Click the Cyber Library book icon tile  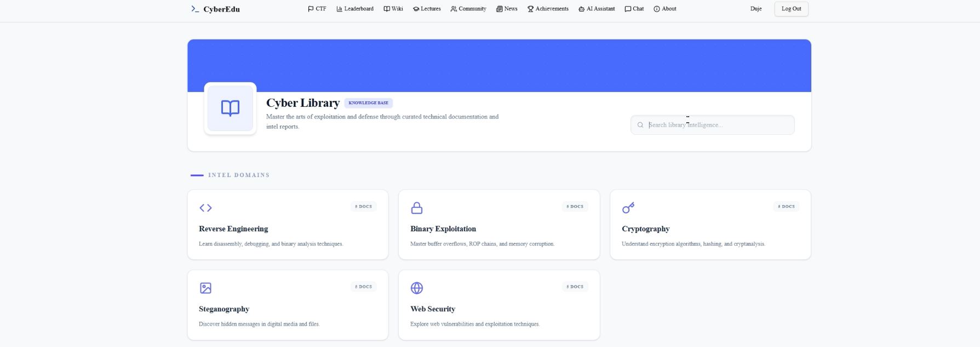[230, 108]
